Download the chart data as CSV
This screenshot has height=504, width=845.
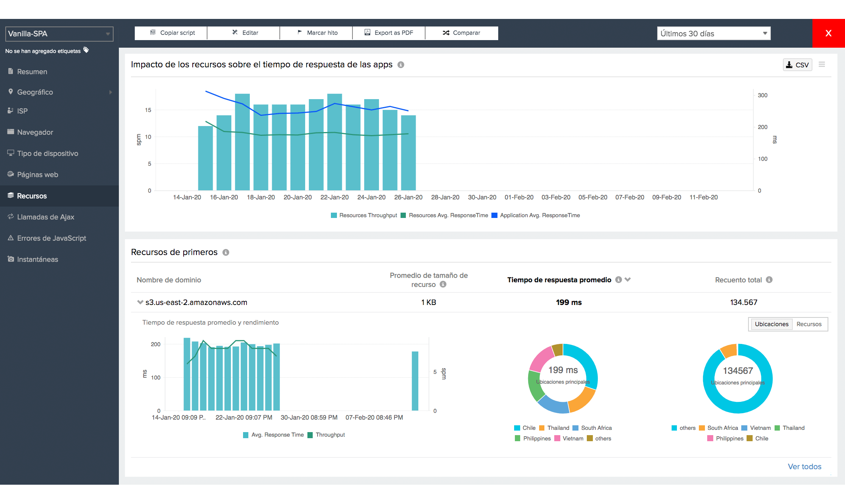797,65
